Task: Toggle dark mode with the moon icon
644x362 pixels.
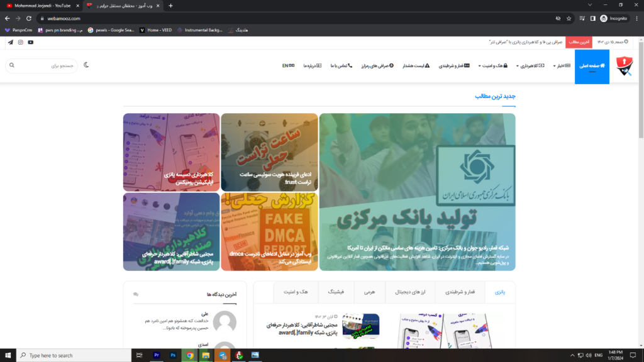Action: [x=86, y=65]
